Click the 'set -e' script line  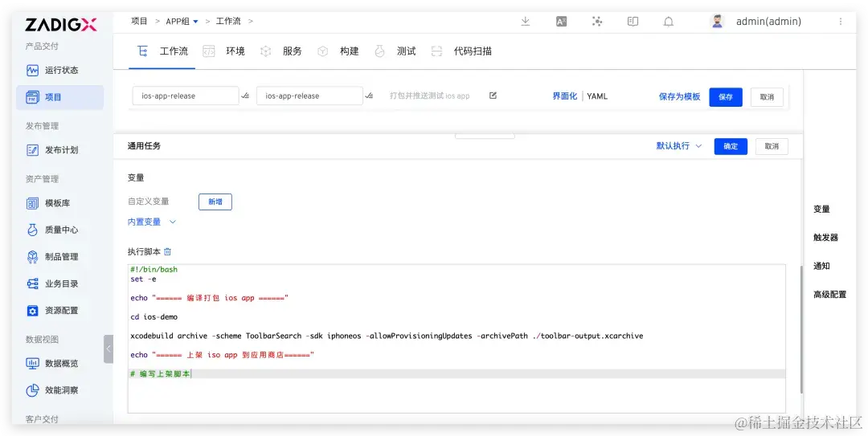(x=143, y=279)
